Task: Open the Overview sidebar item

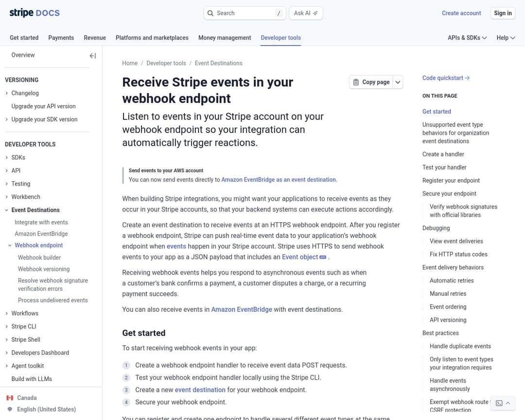Action: 23,55
